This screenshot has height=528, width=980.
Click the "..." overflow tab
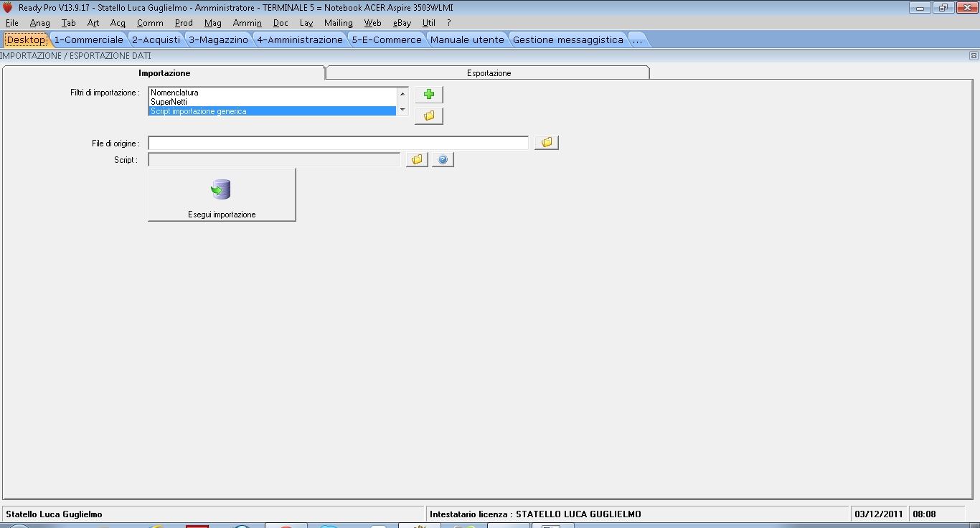(x=637, y=39)
